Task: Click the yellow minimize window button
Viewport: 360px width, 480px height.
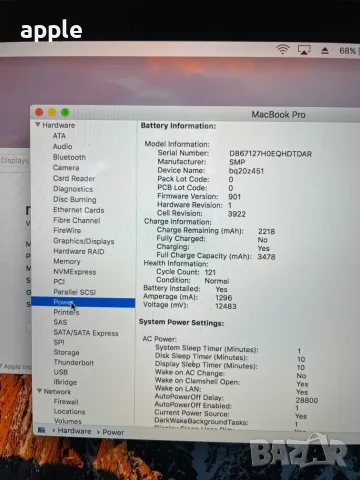Action: [x=52, y=112]
